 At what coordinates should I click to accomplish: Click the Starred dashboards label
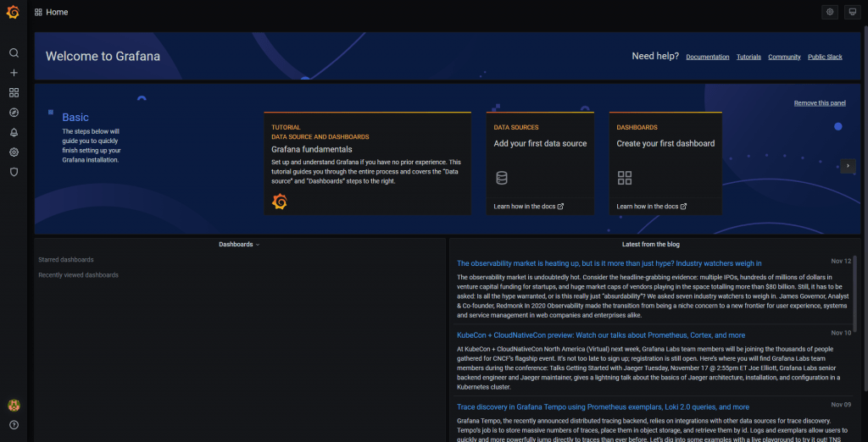[66, 259]
